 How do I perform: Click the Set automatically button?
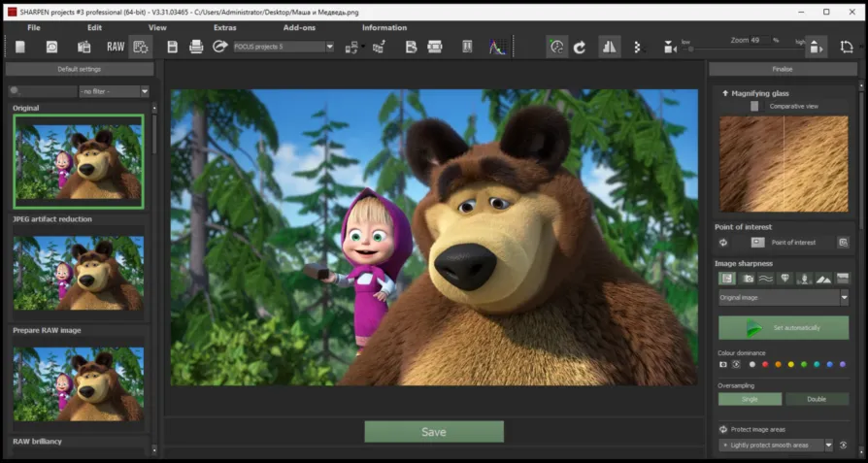pyautogui.click(x=784, y=328)
